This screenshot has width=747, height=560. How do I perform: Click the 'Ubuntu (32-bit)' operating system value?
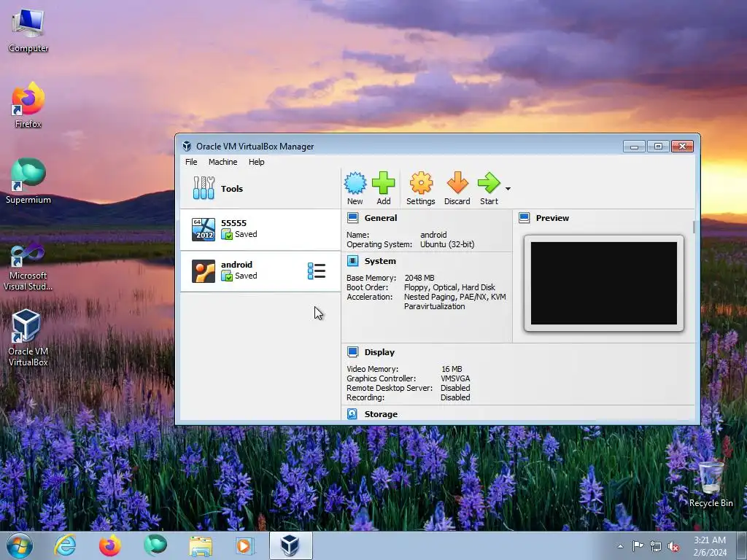[x=447, y=244]
